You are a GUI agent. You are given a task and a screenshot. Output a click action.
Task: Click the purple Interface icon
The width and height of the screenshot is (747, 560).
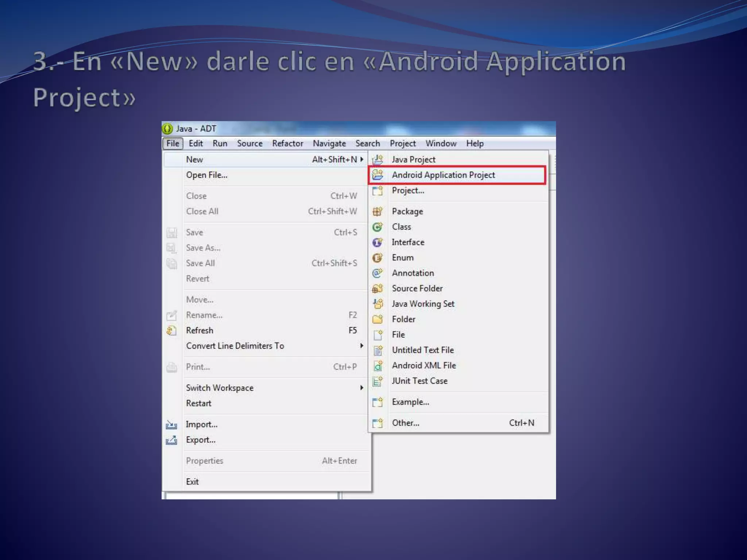378,242
